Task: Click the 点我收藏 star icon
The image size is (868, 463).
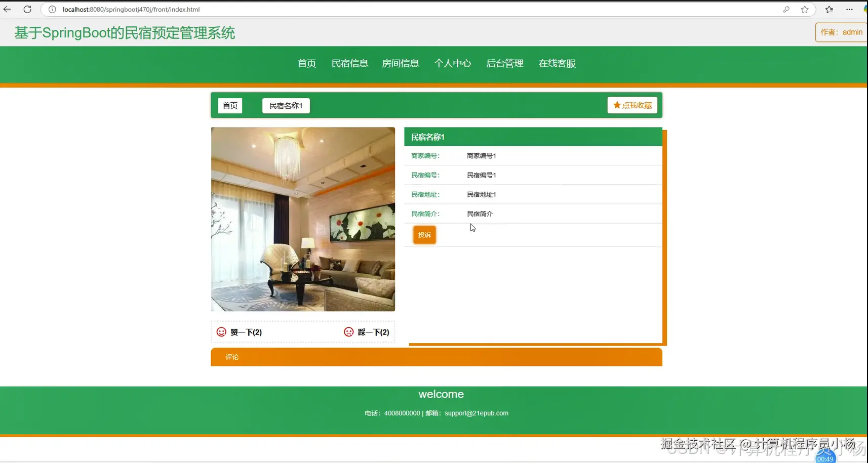Action: (x=617, y=105)
